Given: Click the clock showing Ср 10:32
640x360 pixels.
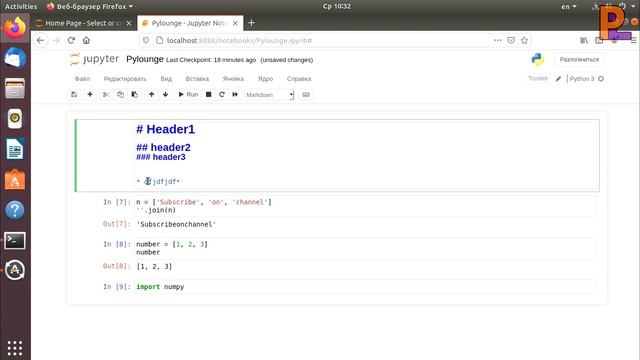Looking at the screenshot, I should [x=336, y=6].
